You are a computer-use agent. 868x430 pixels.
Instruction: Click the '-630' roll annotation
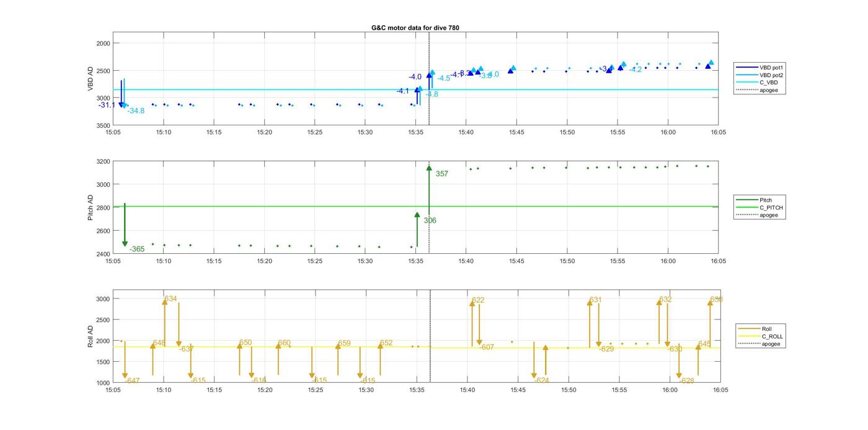point(675,349)
